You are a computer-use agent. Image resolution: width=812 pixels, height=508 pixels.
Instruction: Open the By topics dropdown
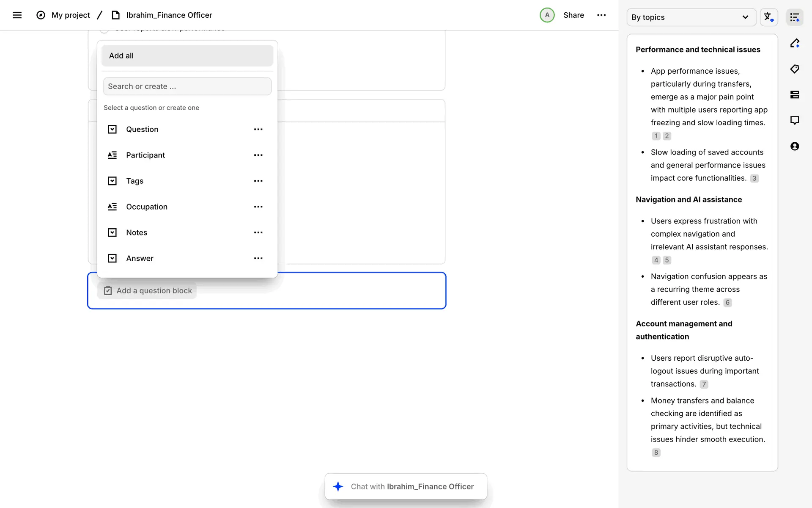[x=691, y=17]
